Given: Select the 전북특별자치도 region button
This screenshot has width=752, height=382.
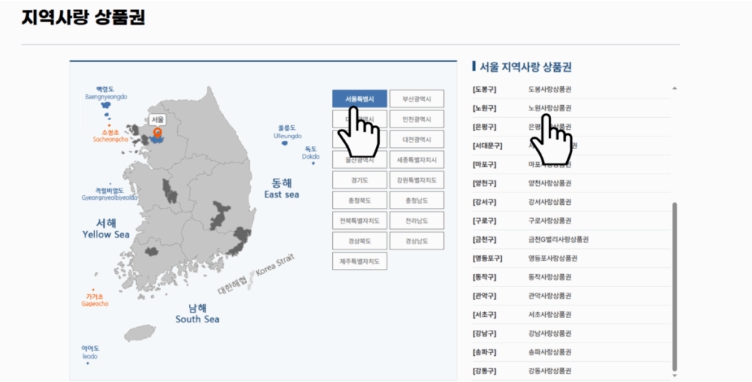Looking at the screenshot, I should pos(360,220).
